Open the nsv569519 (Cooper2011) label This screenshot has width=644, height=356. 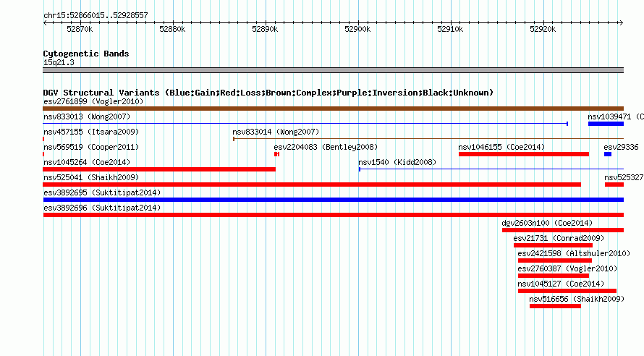point(91,147)
